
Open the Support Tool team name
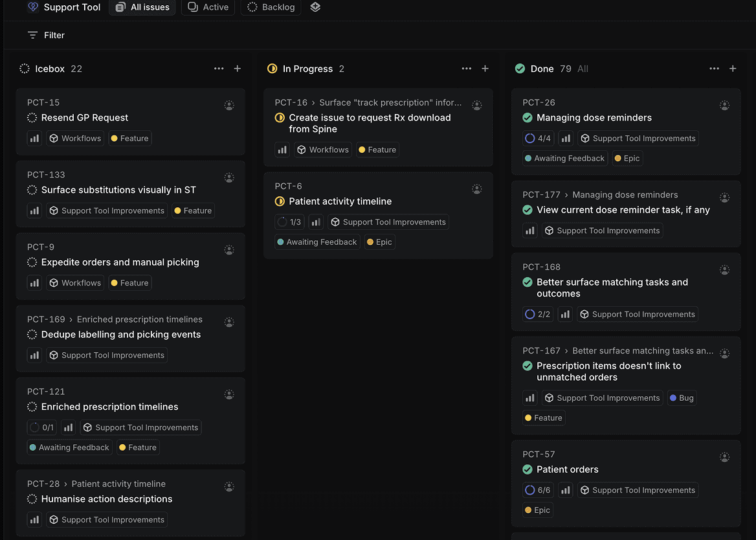coord(72,7)
